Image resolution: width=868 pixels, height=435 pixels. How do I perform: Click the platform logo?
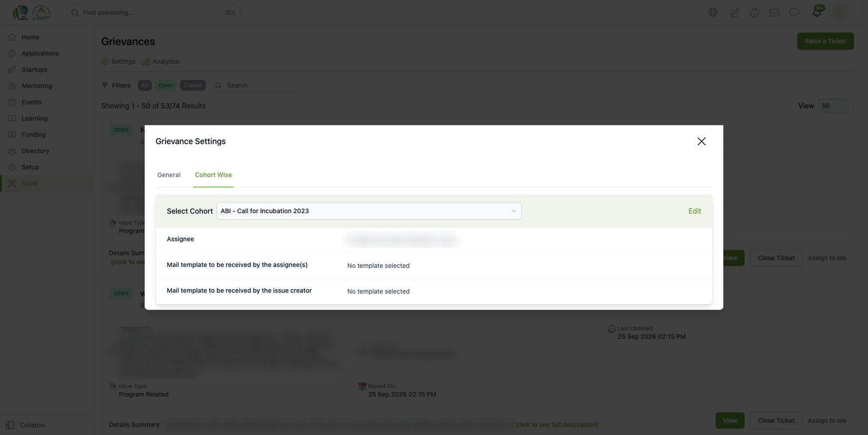coord(31,12)
